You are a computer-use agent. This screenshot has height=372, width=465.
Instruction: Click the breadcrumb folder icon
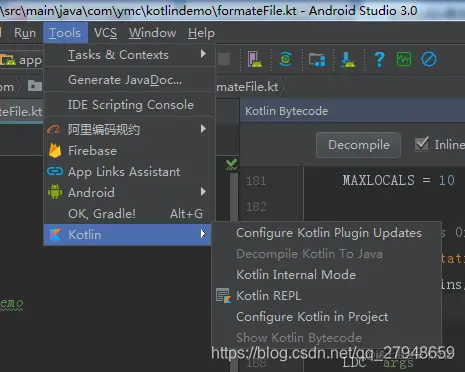(35, 86)
